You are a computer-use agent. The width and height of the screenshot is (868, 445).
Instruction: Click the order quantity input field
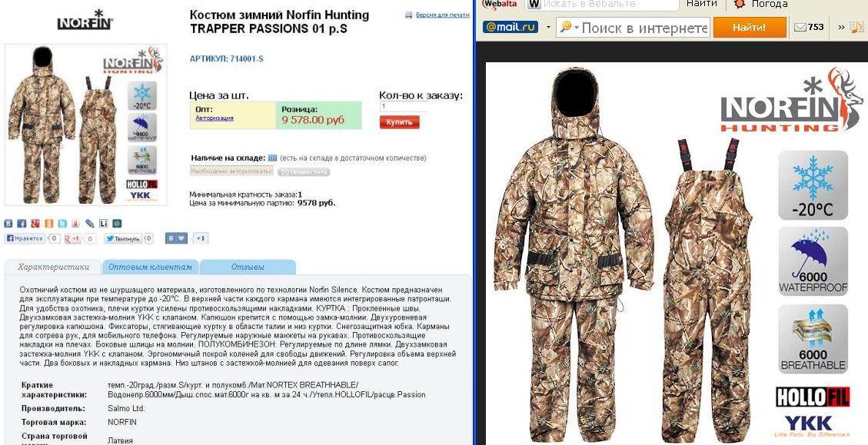403,106
